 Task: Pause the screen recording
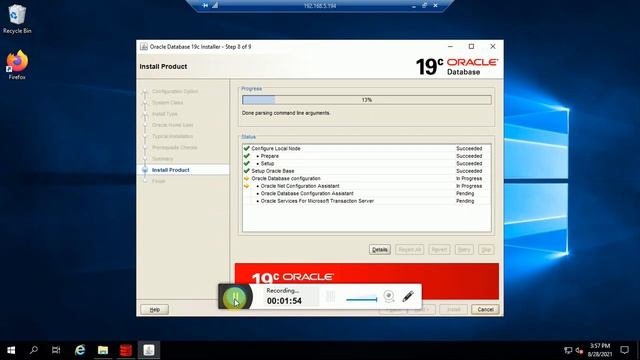coord(235,297)
